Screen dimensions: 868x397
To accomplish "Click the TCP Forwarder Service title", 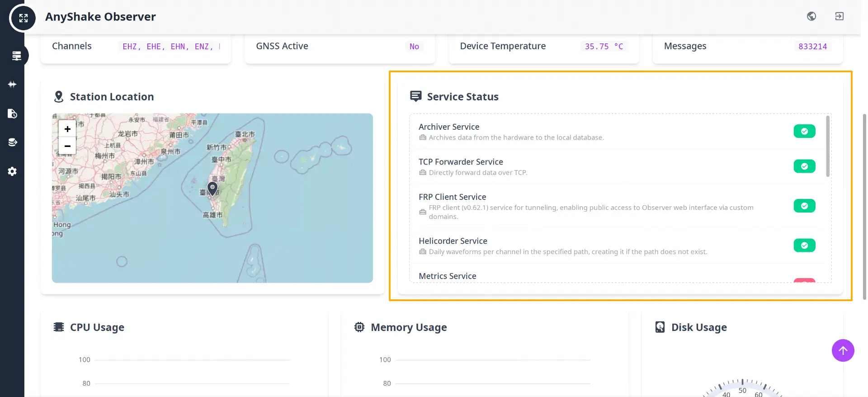I will pos(461,161).
